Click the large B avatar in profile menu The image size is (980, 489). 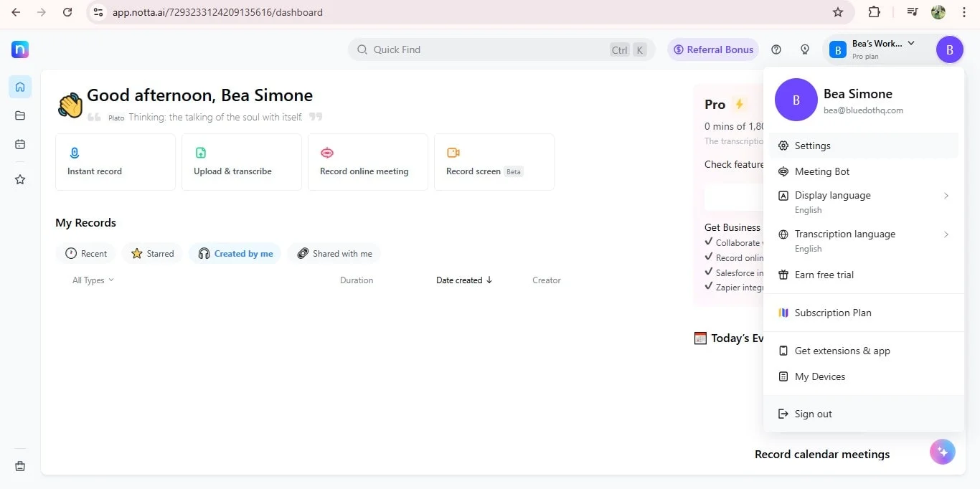[x=796, y=100]
